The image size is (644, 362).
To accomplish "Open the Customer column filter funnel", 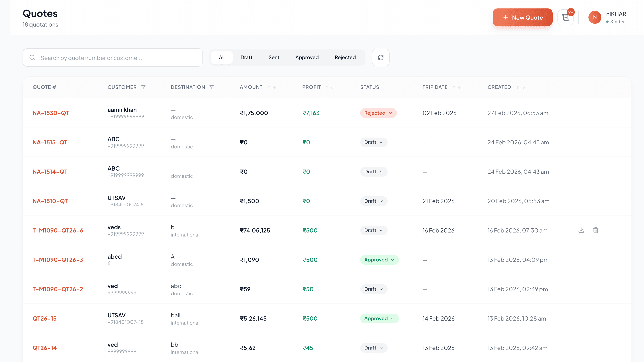I will tap(143, 87).
